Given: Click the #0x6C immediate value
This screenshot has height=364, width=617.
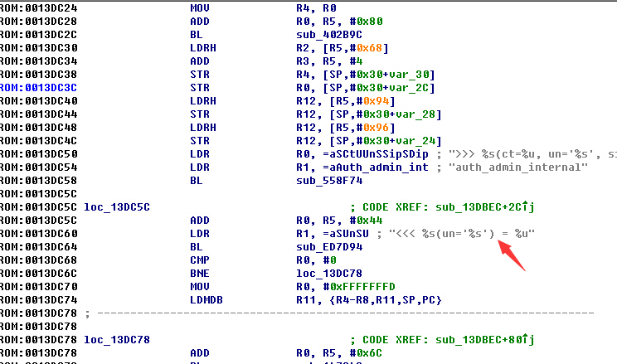Looking at the screenshot, I should click(x=366, y=353).
